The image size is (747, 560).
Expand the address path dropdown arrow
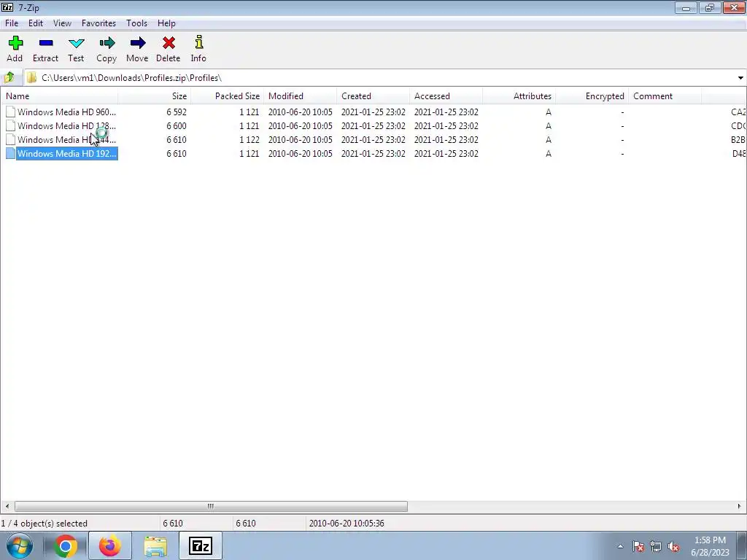[x=740, y=77]
